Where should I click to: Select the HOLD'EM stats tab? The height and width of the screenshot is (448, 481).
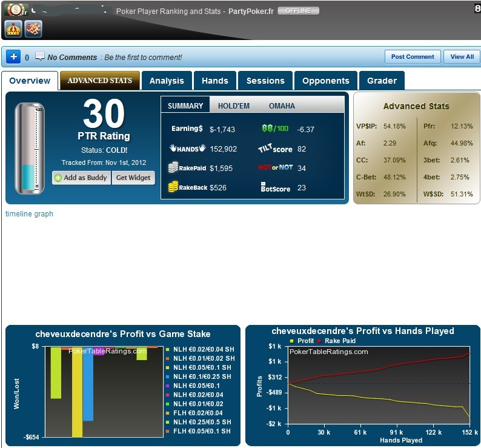click(x=234, y=105)
